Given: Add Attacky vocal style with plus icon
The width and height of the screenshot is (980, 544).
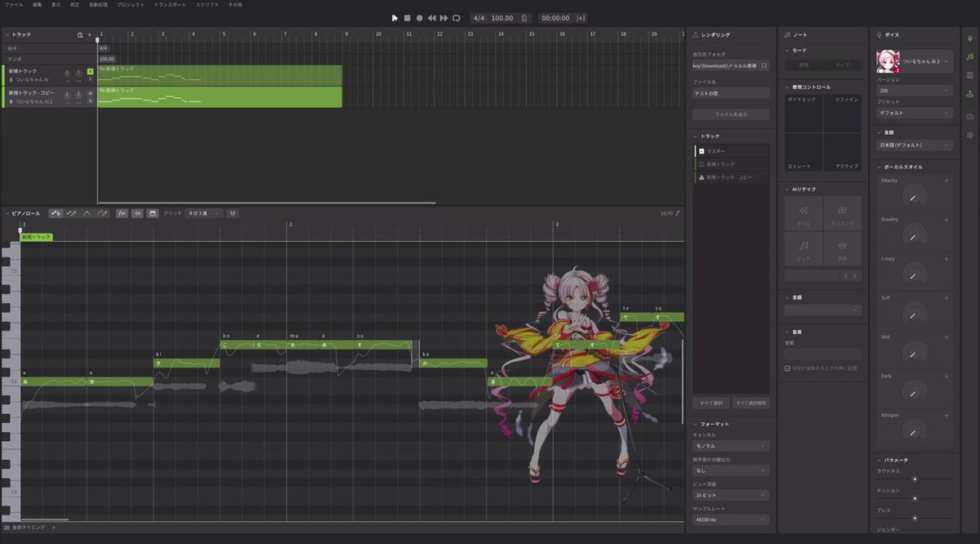Looking at the screenshot, I should click(946, 181).
